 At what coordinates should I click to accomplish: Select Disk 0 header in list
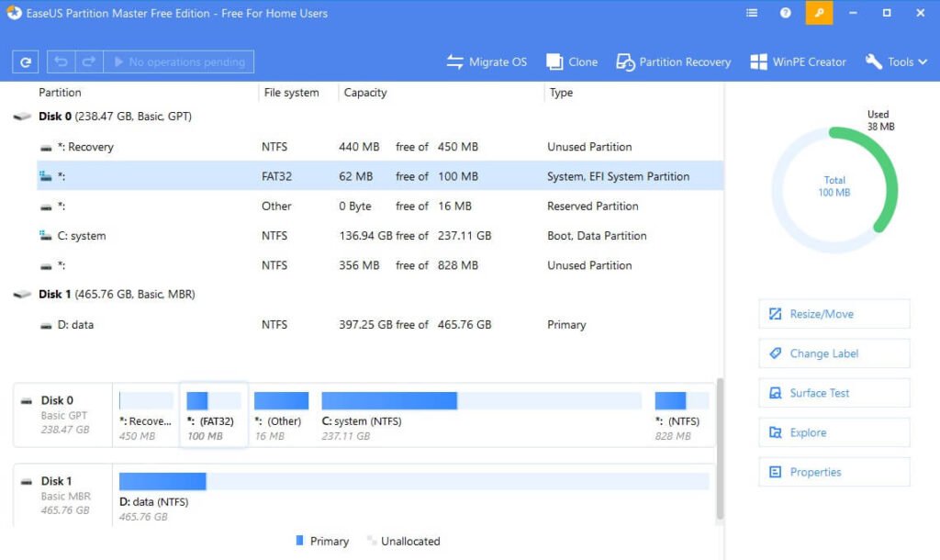[115, 117]
